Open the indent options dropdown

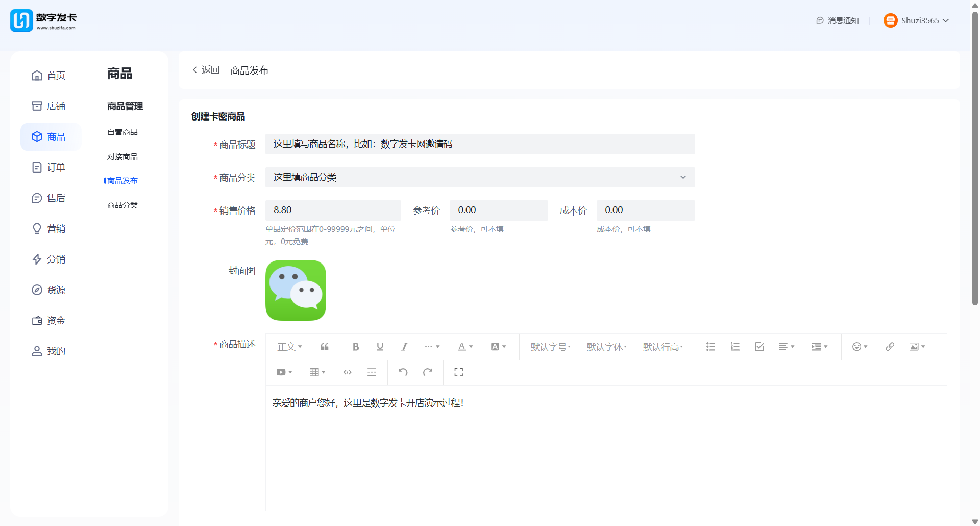coord(820,347)
